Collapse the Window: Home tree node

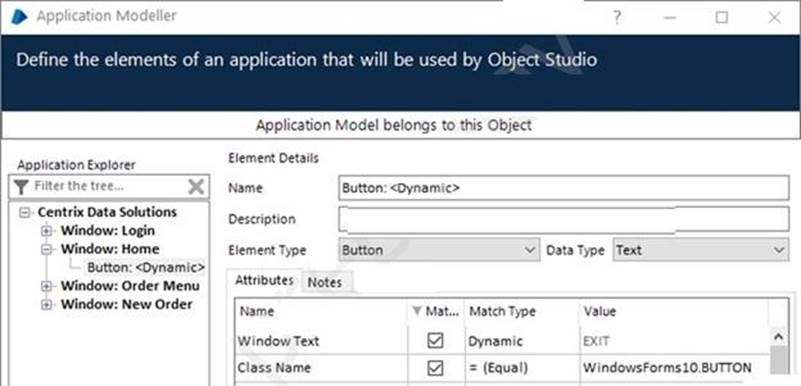pos(46,249)
